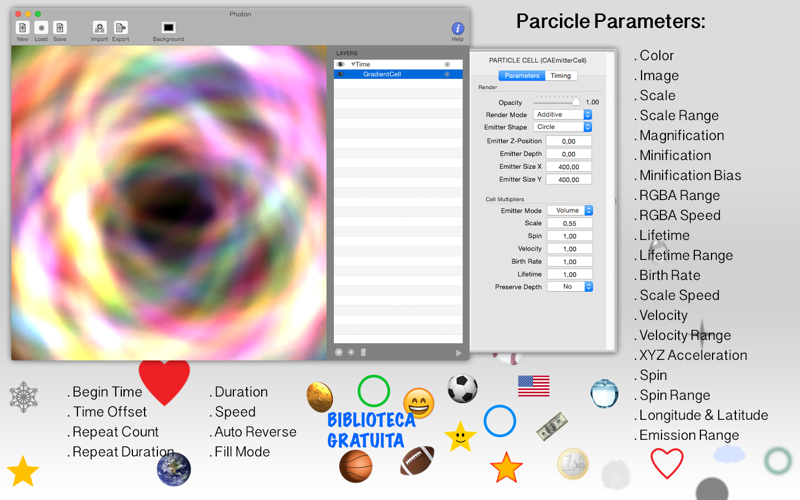
Task: Click the PARTICLE CELL (CAEmitterCell) header
Action: pyautogui.click(x=538, y=60)
